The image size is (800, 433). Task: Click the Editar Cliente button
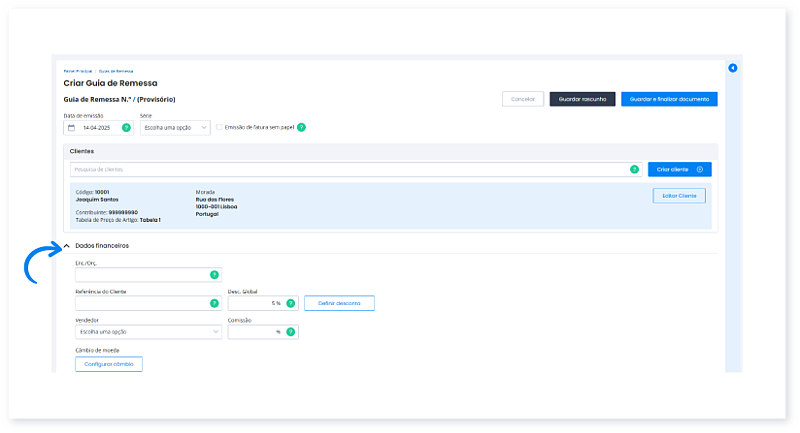[679, 196]
